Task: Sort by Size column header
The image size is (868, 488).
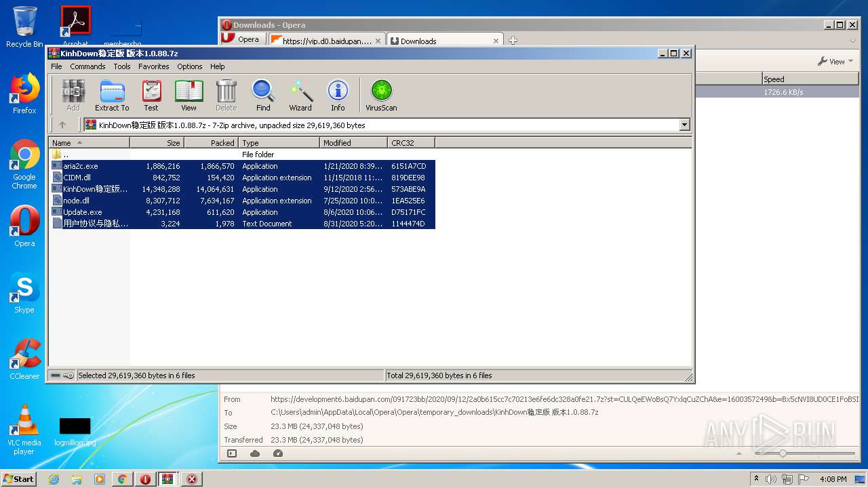Action: [x=157, y=142]
